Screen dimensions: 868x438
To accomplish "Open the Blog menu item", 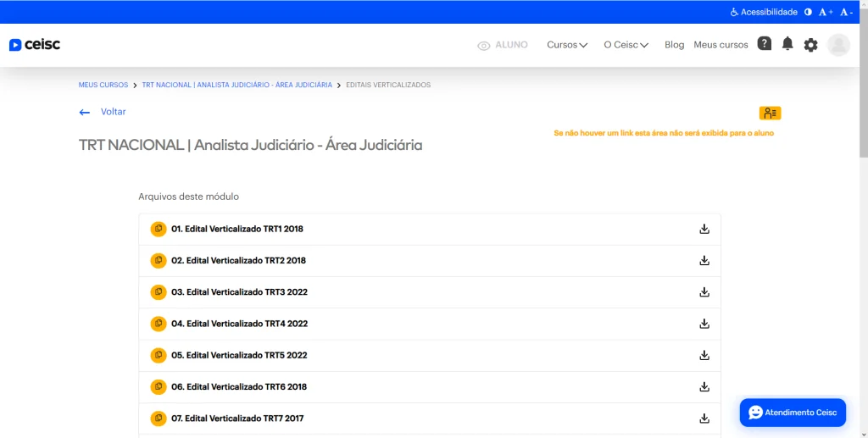I will [674, 45].
